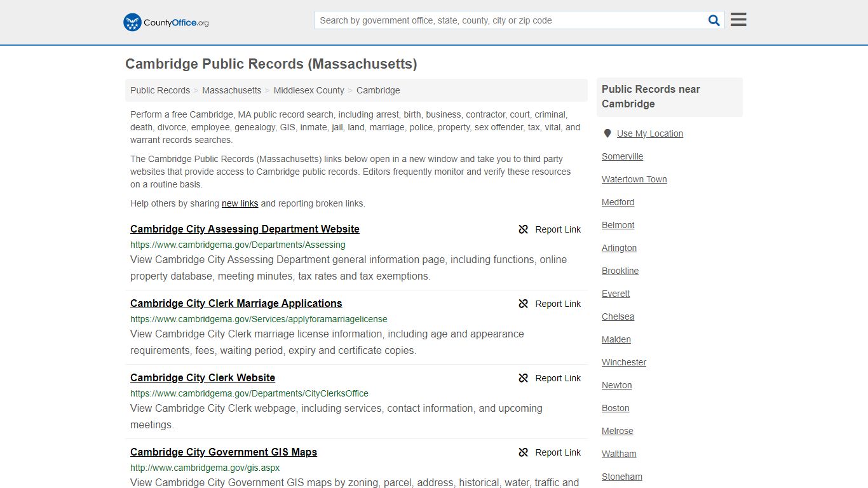Open Belmont public records
This screenshot has width=868, height=488.
coord(618,225)
